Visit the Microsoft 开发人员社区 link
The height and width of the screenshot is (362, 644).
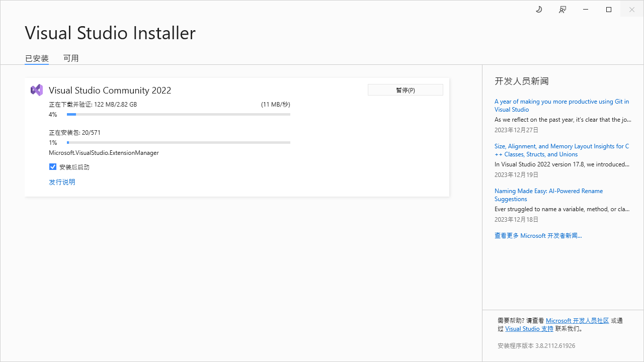[577, 320]
